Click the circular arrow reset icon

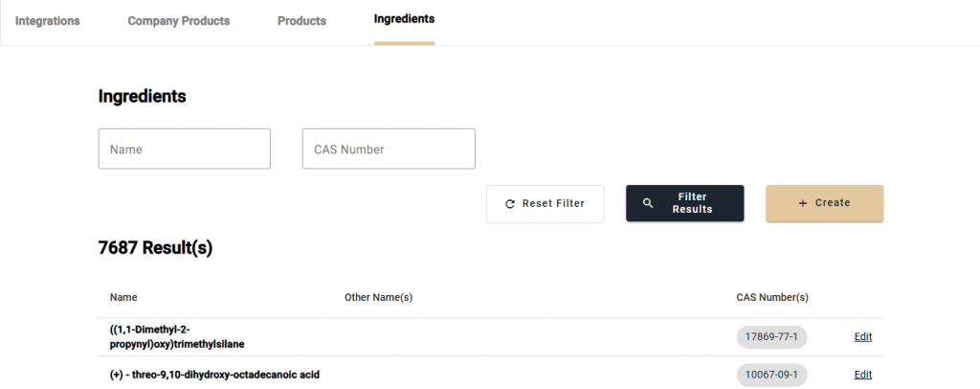(510, 203)
